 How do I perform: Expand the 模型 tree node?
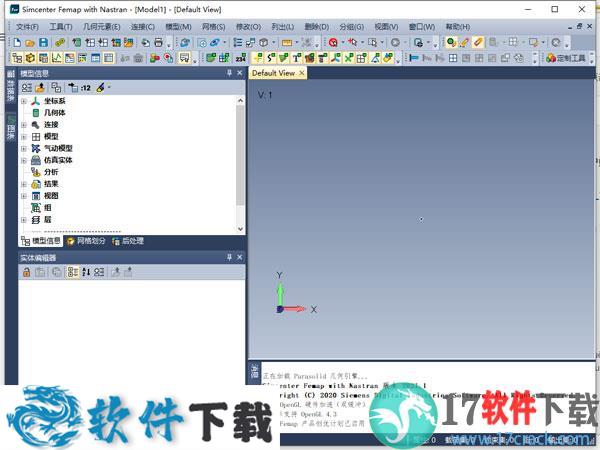point(24,137)
